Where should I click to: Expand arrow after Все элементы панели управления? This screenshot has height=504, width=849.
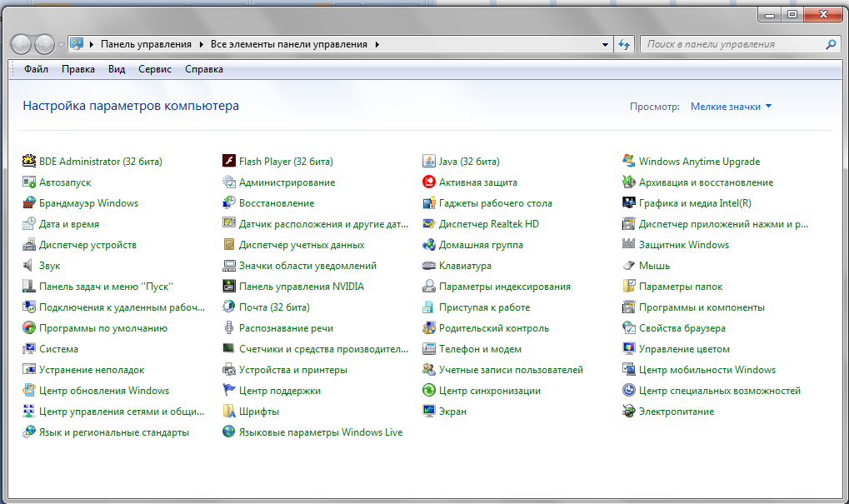pos(377,44)
